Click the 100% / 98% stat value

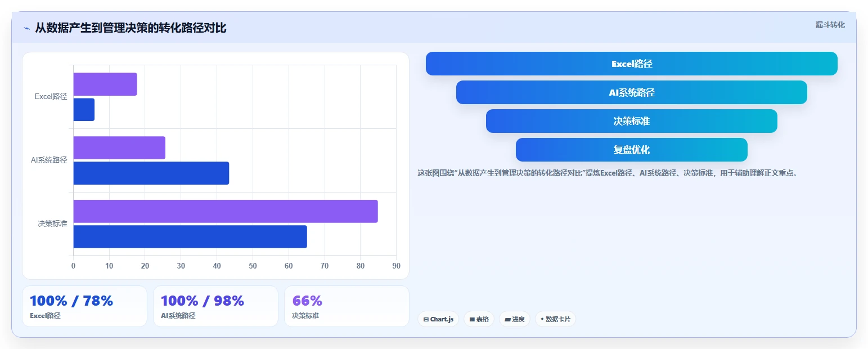click(x=203, y=301)
